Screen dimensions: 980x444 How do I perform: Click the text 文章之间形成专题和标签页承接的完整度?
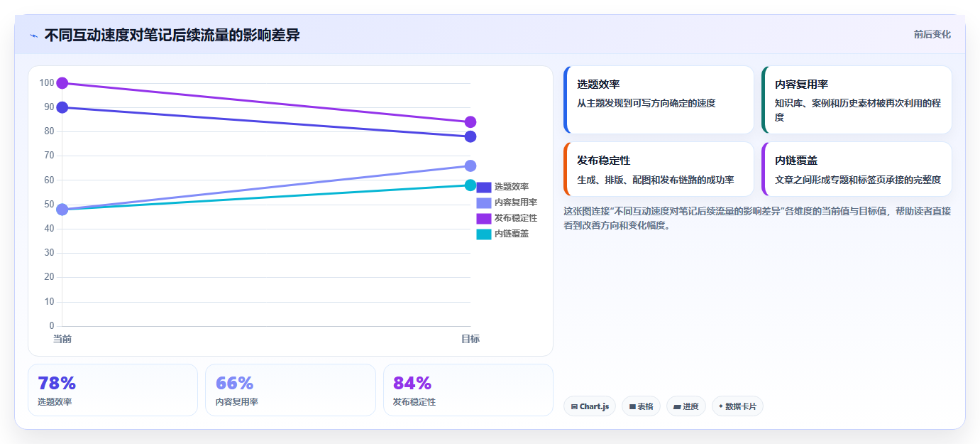click(858, 180)
